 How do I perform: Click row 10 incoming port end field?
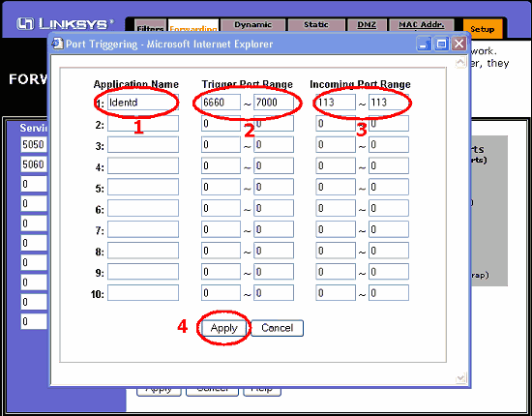tap(389, 293)
